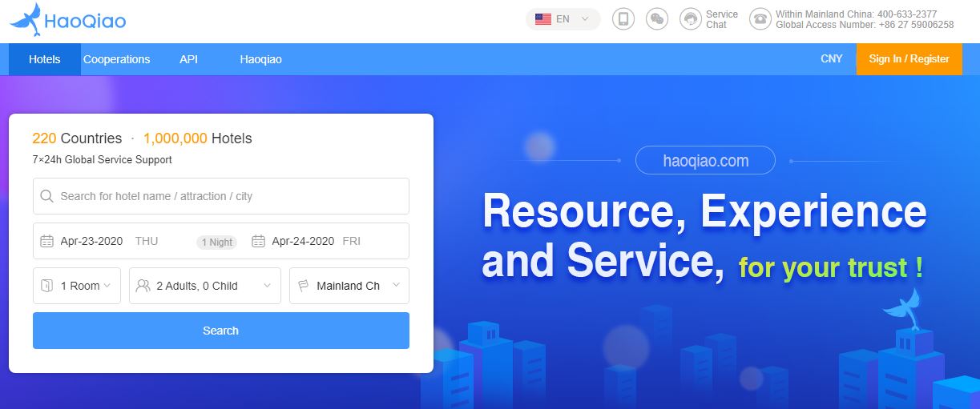This screenshot has width=980, height=409.
Task: Click Within Mainland China phone number
Action: point(856,14)
